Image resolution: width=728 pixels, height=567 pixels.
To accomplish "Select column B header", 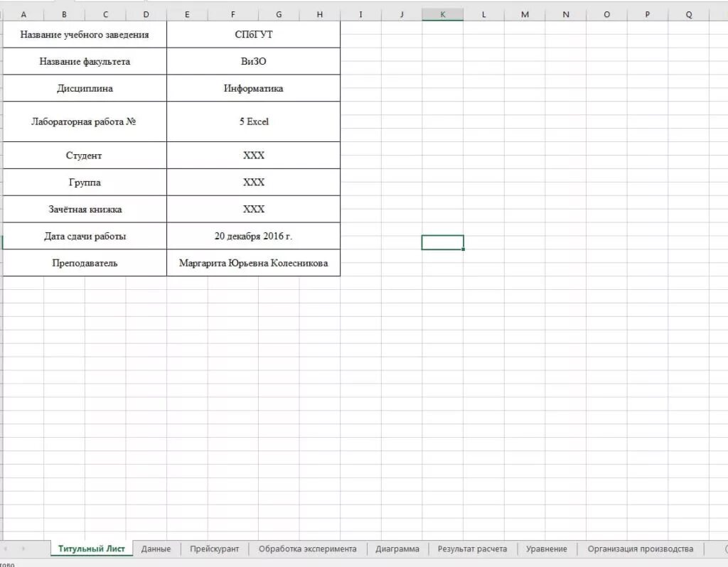I will tap(64, 14).
